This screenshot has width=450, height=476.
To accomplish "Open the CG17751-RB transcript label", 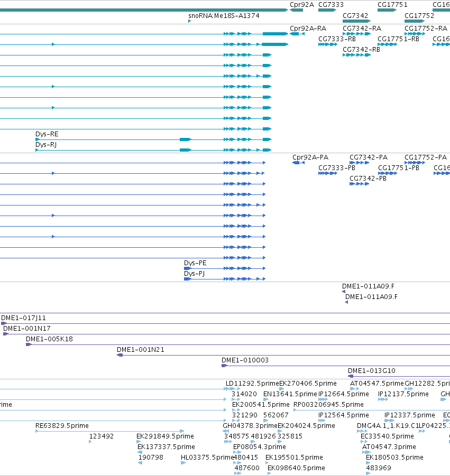I will [x=398, y=39].
